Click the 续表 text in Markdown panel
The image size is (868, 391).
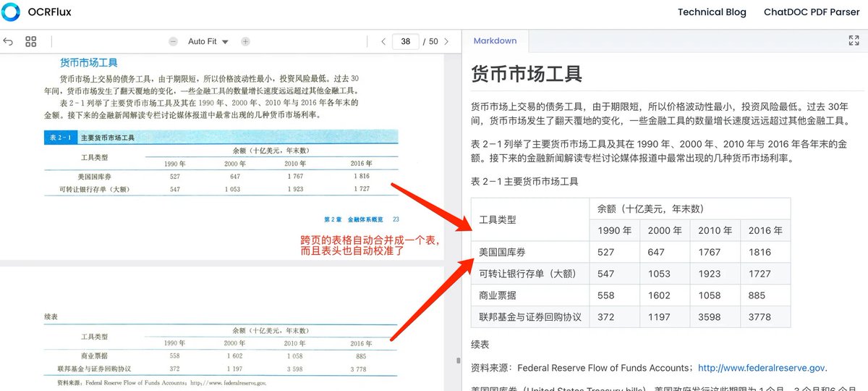coord(480,345)
